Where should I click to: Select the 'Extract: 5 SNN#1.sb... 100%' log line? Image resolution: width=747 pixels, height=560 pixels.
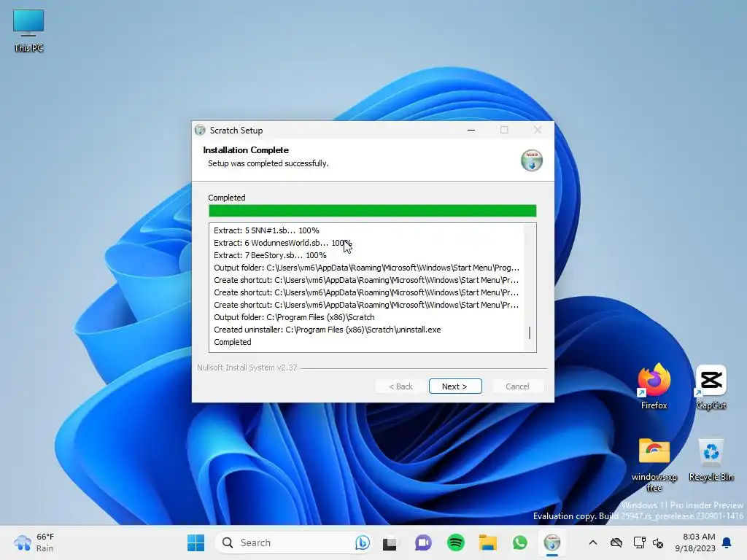pyautogui.click(x=266, y=230)
